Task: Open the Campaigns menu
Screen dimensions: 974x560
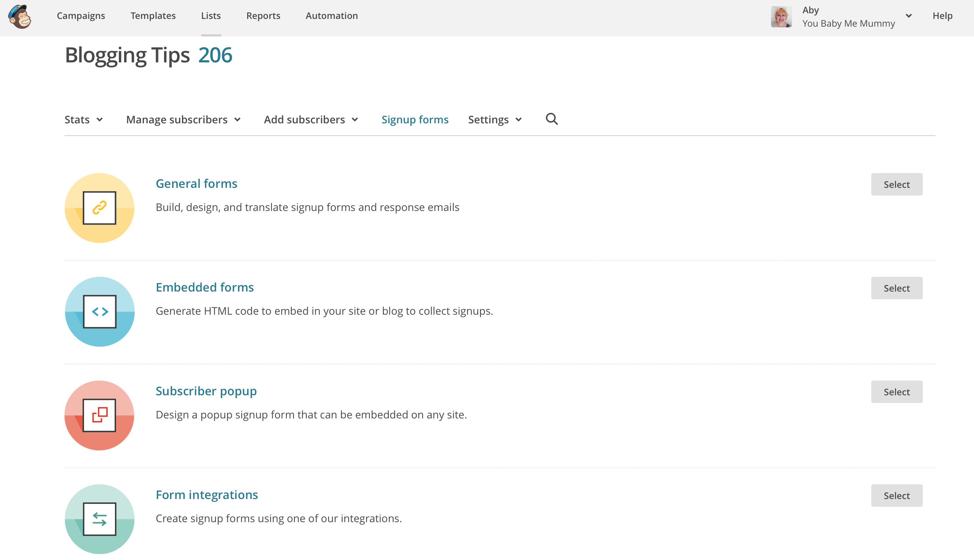Action: point(81,16)
